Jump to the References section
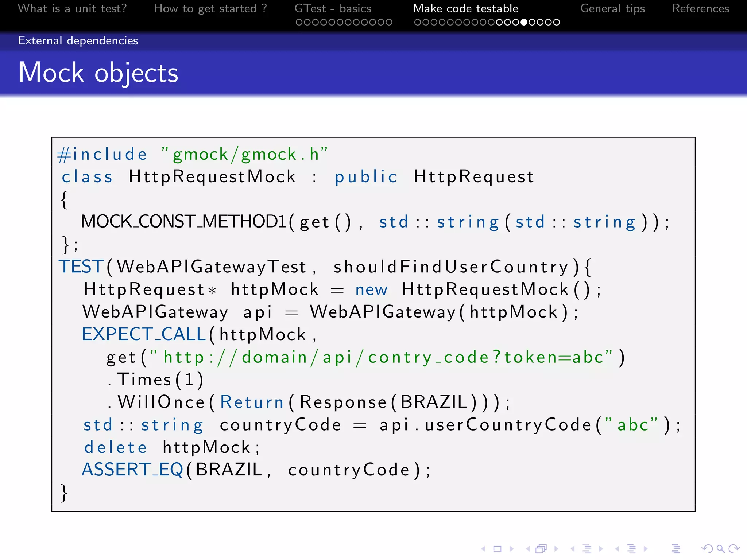The height and width of the screenshot is (560, 747). pyautogui.click(x=700, y=8)
